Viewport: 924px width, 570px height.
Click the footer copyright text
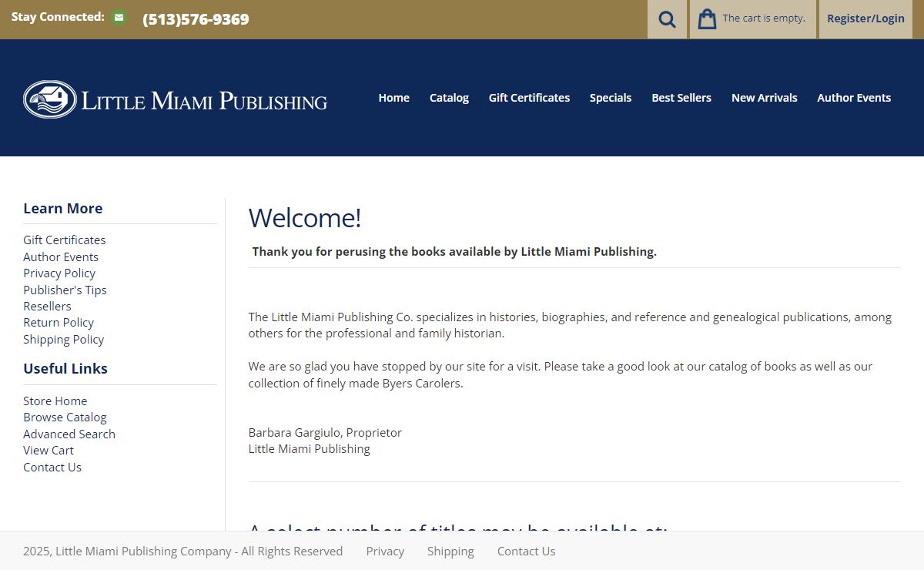pos(182,552)
